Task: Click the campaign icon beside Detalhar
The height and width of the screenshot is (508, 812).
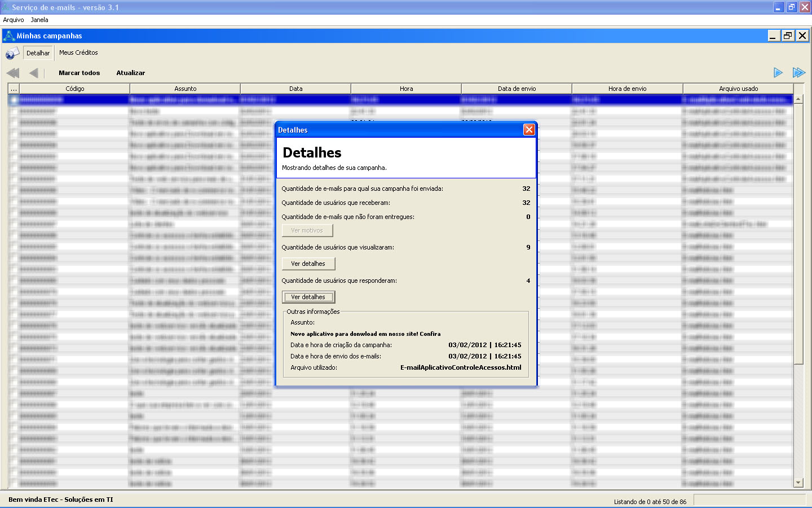Action: coord(12,54)
